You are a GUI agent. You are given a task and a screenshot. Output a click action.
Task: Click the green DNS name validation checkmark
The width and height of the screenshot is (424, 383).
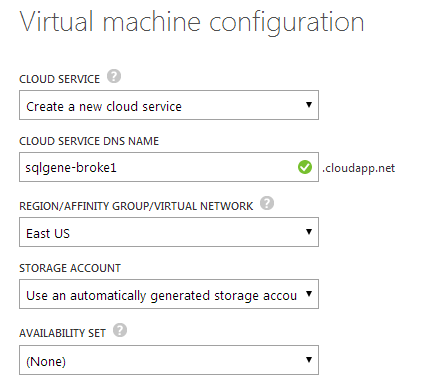[x=305, y=167]
